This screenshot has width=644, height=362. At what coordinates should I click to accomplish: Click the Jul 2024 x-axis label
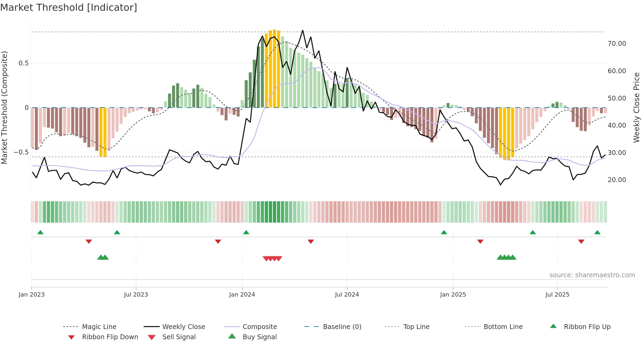[x=347, y=294]
